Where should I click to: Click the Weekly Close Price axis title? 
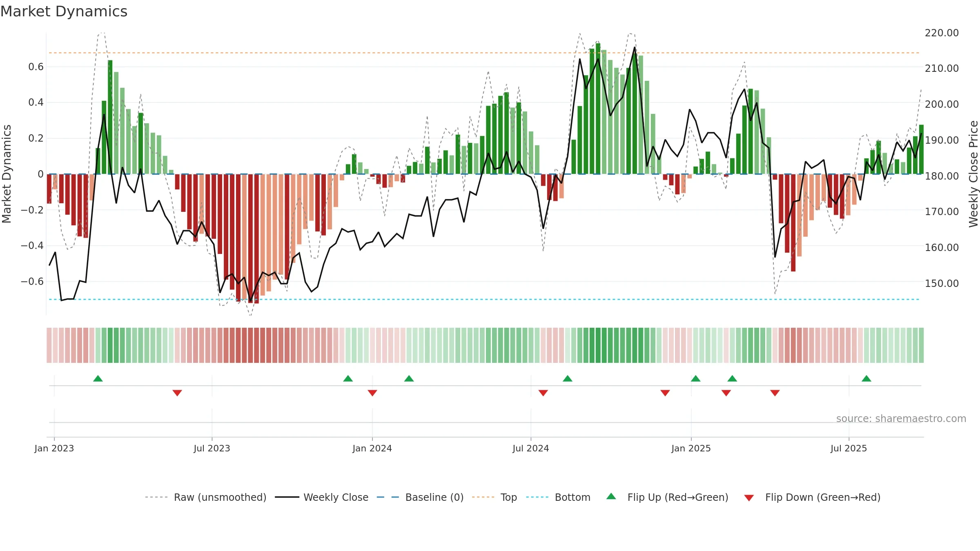973,174
